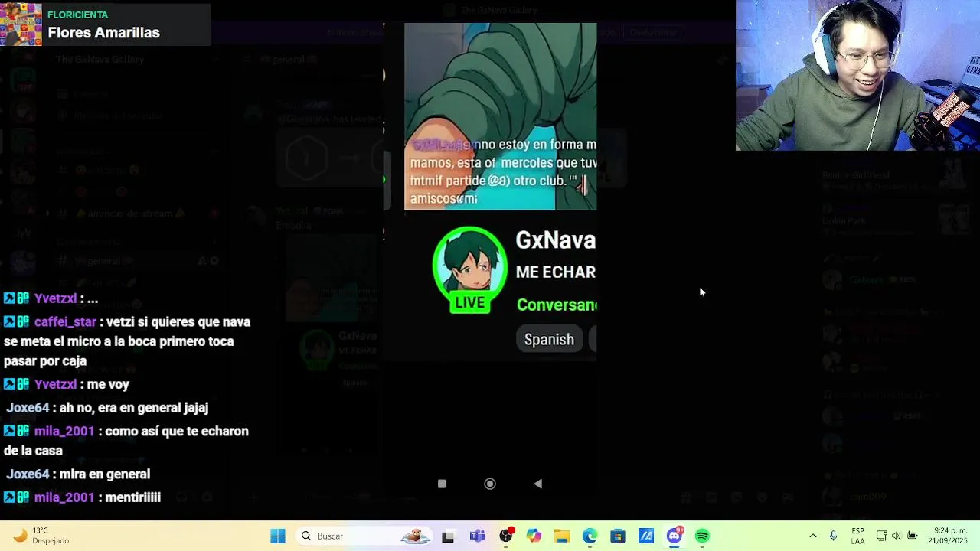Viewport: 980px width, 551px height.
Task: Open Microsoft Store from the taskbar
Action: tap(618, 536)
